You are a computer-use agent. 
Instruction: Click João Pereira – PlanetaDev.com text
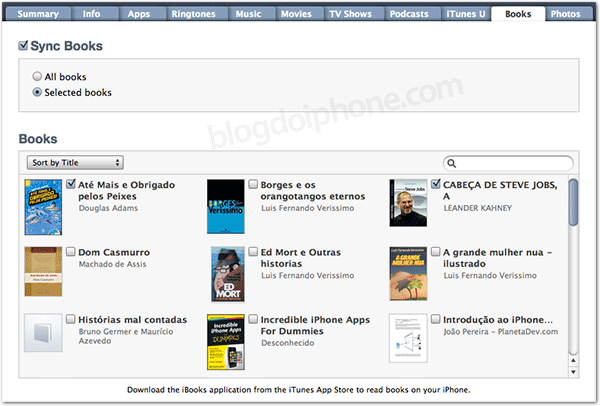click(x=501, y=332)
